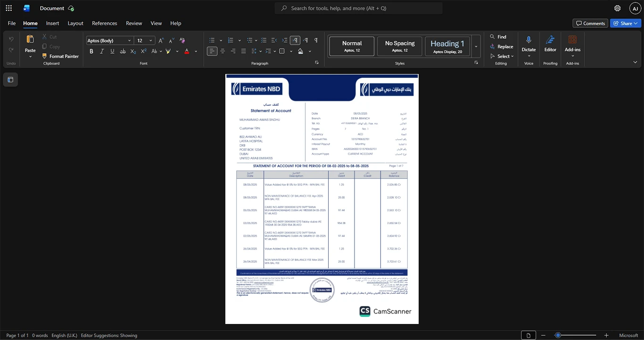Open the File menu
This screenshot has width=644, height=340.
point(12,23)
